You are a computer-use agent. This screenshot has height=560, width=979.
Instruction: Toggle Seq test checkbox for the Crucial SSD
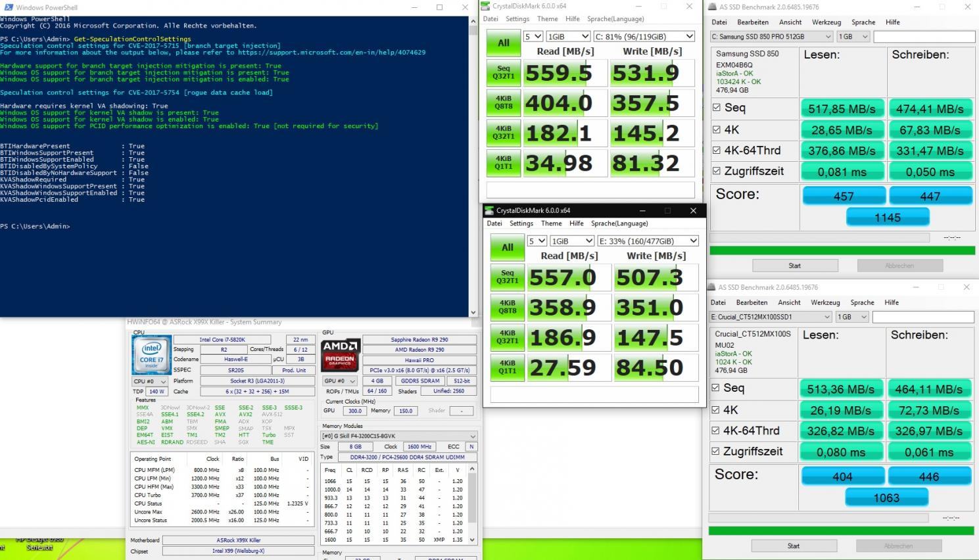click(x=715, y=388)
